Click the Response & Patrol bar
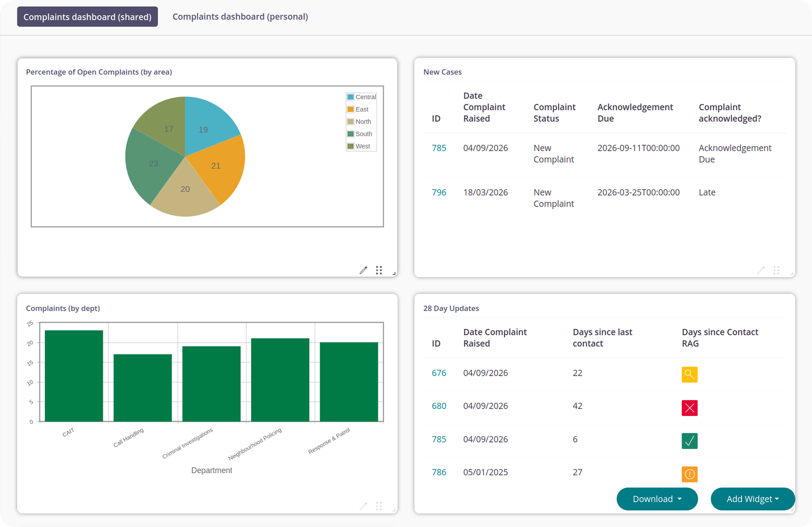 pos(349,382)
